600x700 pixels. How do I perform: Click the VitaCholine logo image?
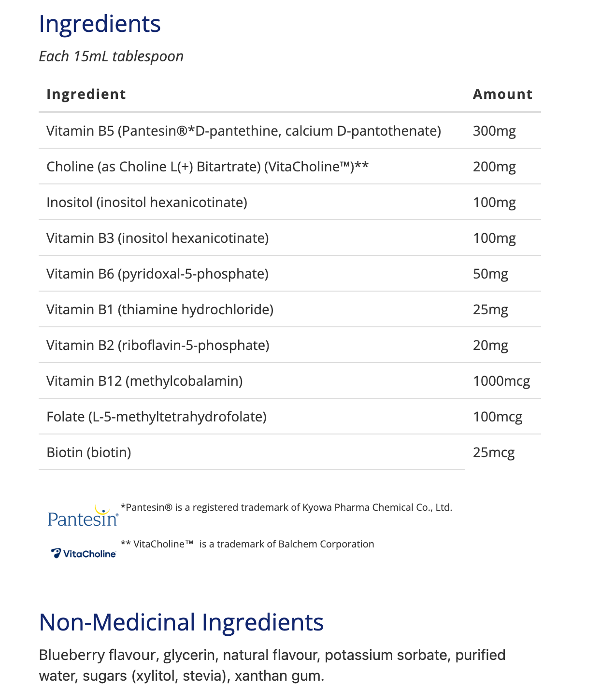click(84, 553)
